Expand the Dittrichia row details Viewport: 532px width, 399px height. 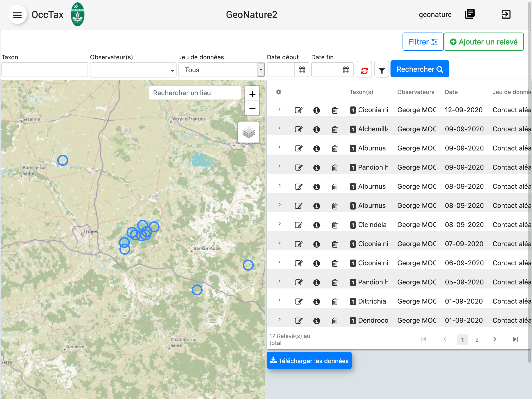279,300
